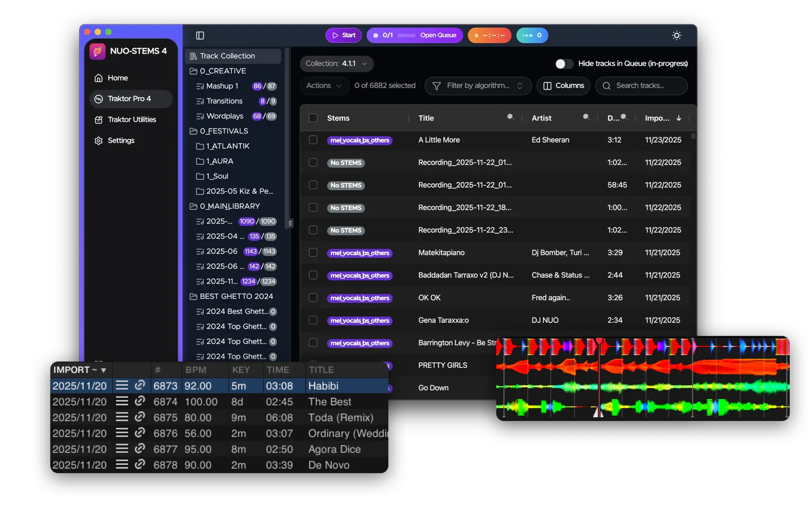
Task: Select the checkbox for A Little More track
Action: click(313, 140)
